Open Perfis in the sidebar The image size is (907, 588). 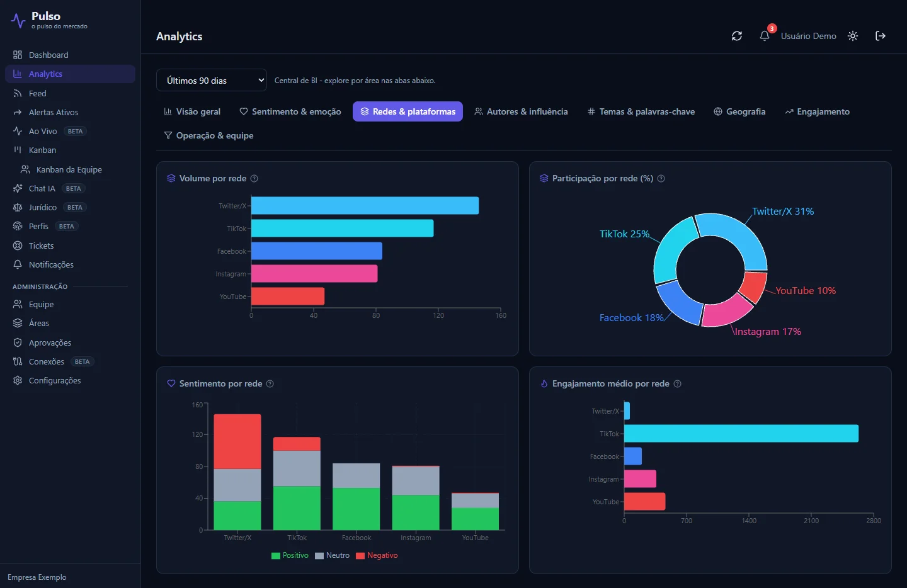(70, 226)
